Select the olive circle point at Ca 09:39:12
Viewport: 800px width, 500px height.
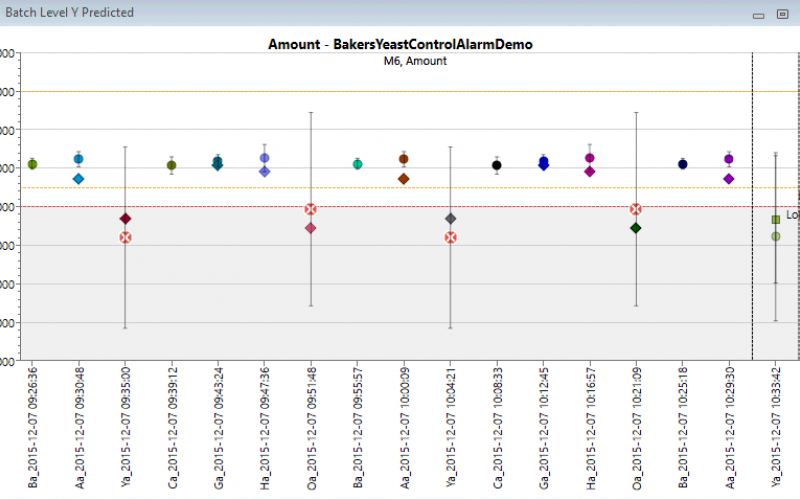[x=171, y=165]
